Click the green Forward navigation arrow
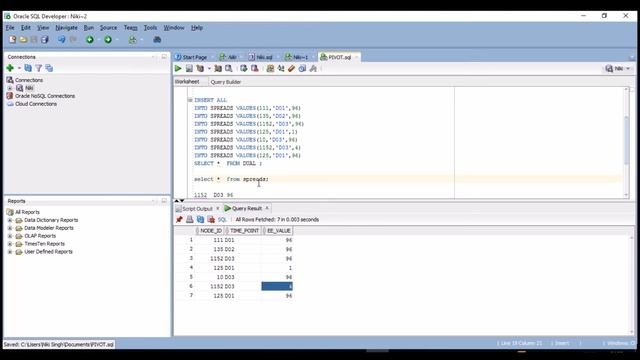The image size is (640, 360). pos(108,40)
